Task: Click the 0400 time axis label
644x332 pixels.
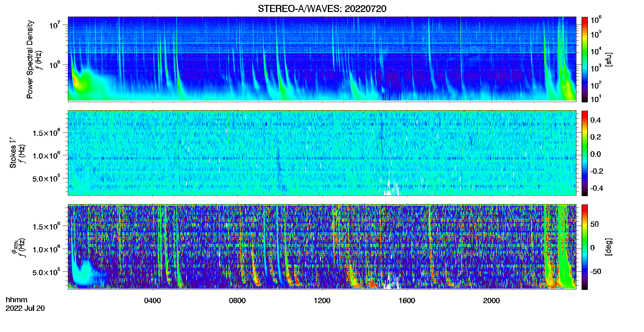Action: click(x=152, y=301)
